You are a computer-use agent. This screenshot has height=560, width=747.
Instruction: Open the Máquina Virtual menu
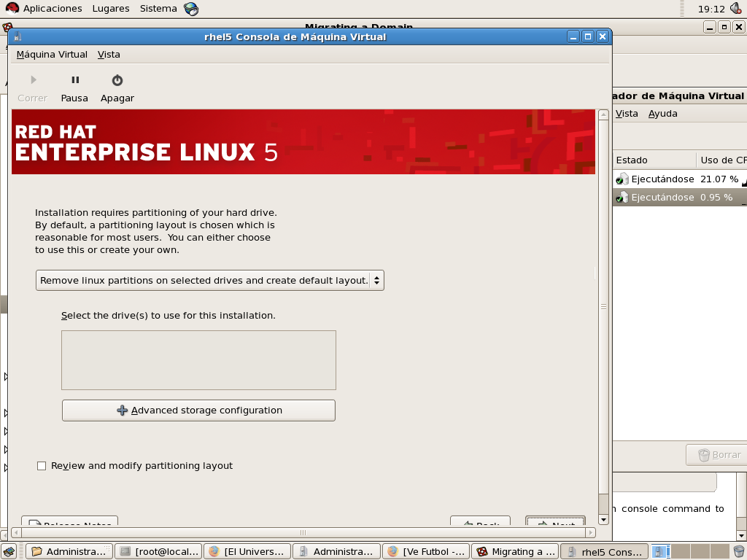click(52, 55)
